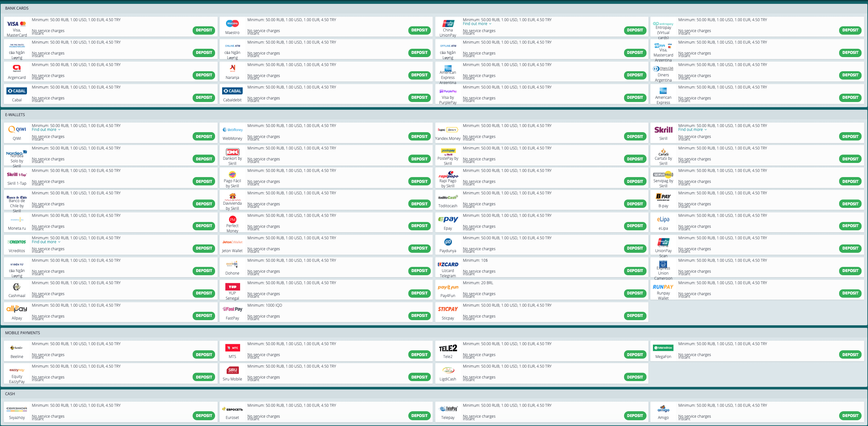Click DEPOSIT for American Express
868x426 pixels.
point(850,98)
